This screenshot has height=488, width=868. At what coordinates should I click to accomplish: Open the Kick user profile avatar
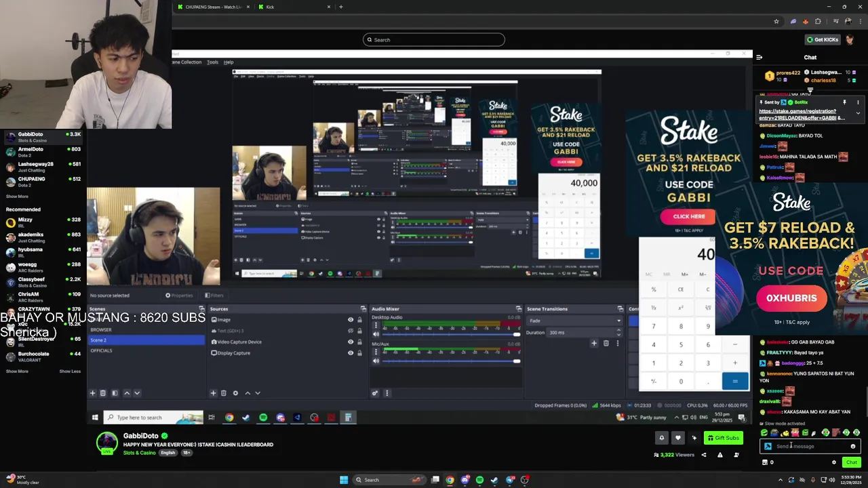[x=850, y=40]
